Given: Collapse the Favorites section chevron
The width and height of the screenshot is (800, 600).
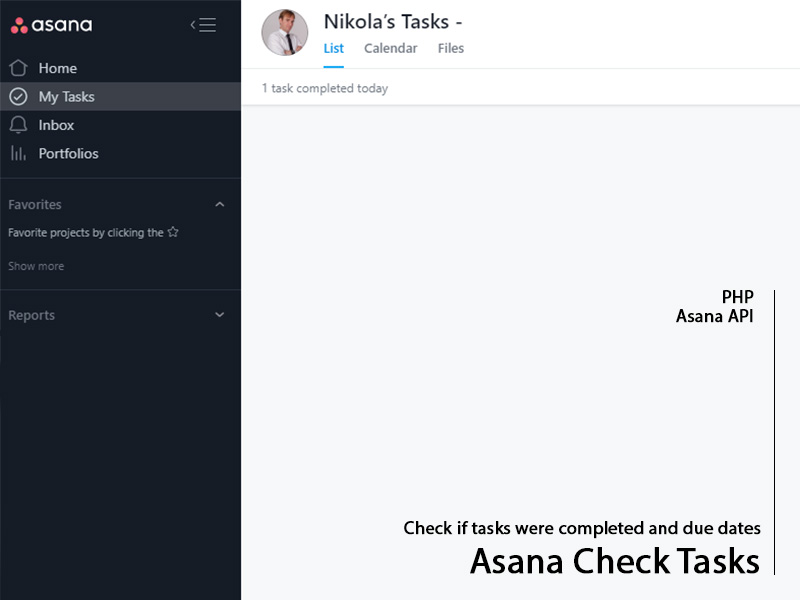Looking at the screenshot, I should pos(220,204).
